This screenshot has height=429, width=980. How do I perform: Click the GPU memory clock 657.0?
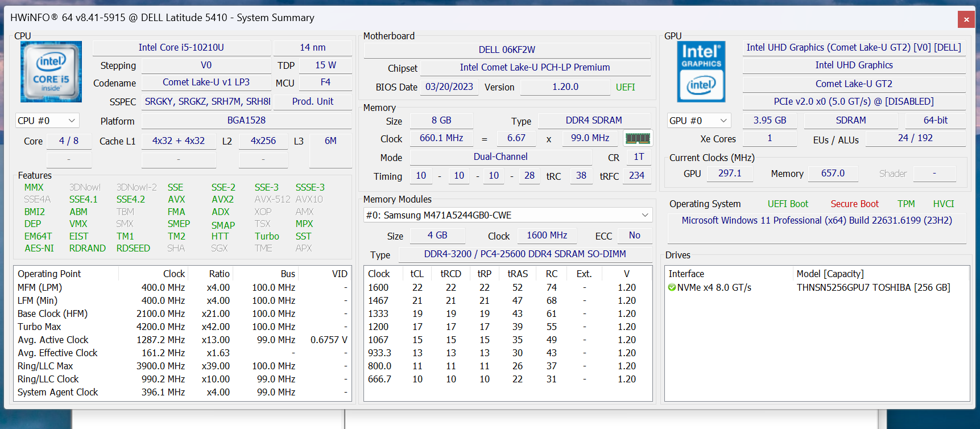coord(833,174)
